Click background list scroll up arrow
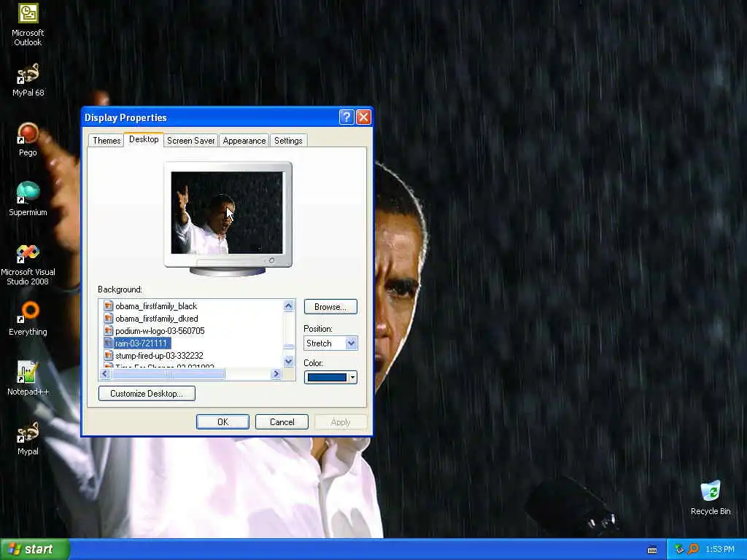This screenshot has width=747, height=560. point(289,306)
